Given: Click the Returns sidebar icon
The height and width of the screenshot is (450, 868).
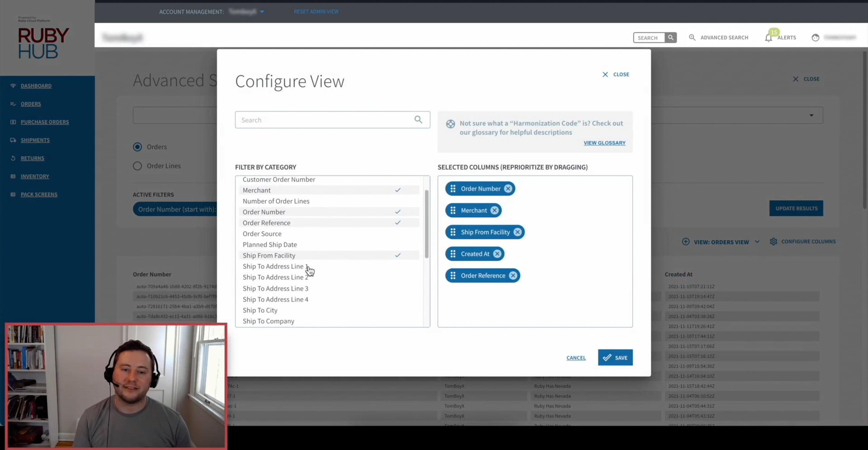Looking at the screenshot, I should (13, 158).
